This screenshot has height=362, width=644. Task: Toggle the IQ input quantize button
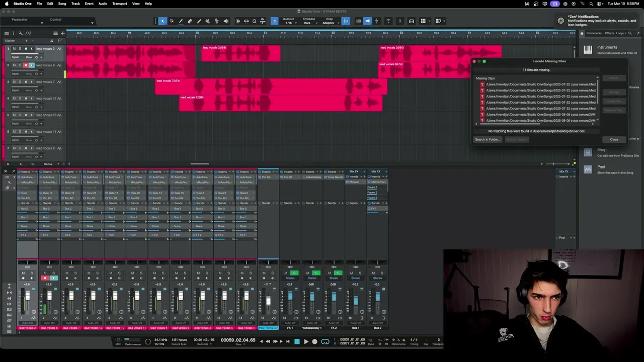click(x=274, y=21)
